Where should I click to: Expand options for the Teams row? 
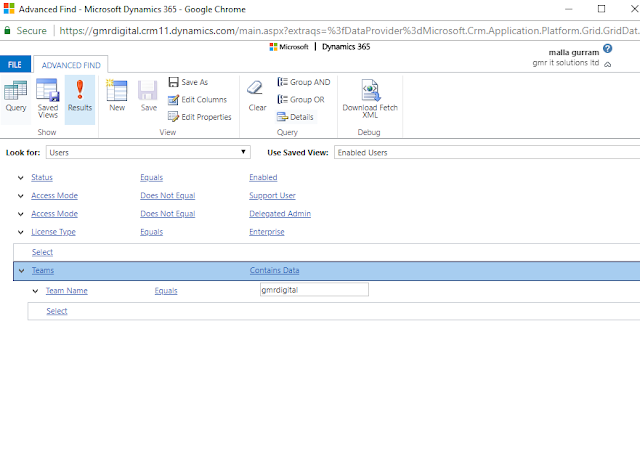click(22, 271)
